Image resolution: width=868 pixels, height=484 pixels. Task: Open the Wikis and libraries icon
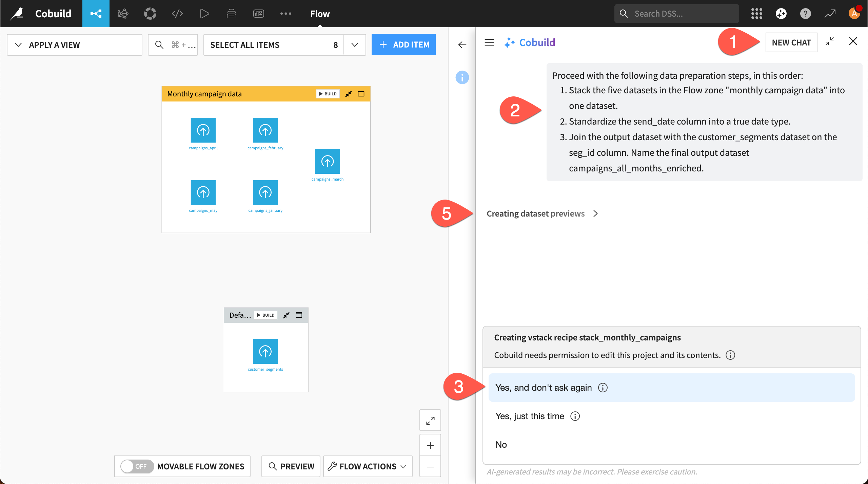231,14
